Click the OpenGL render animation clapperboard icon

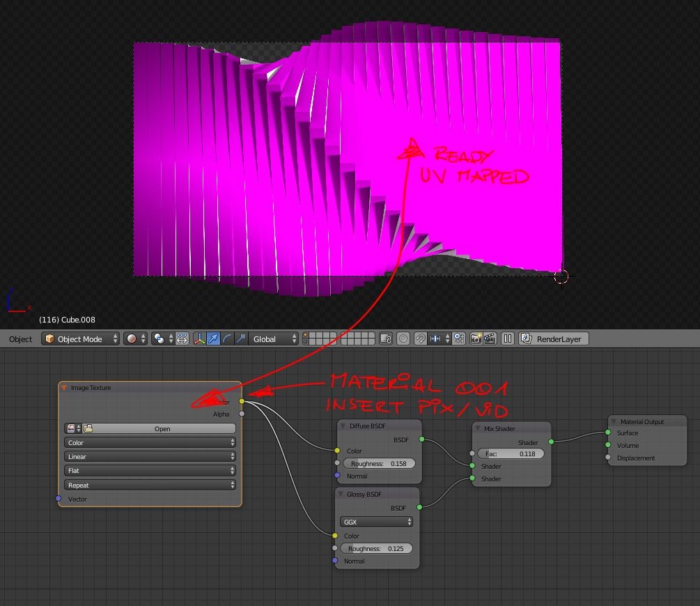pos(492,339)
